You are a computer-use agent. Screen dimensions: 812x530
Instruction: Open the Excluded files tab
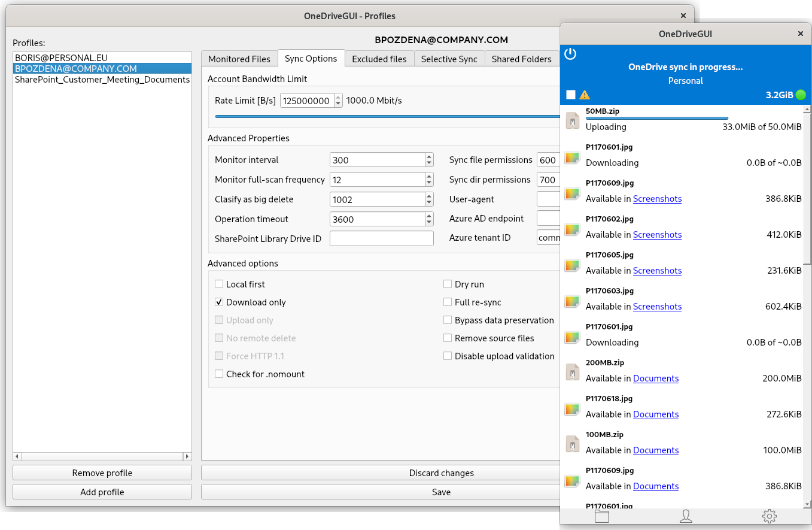(379, 59)
